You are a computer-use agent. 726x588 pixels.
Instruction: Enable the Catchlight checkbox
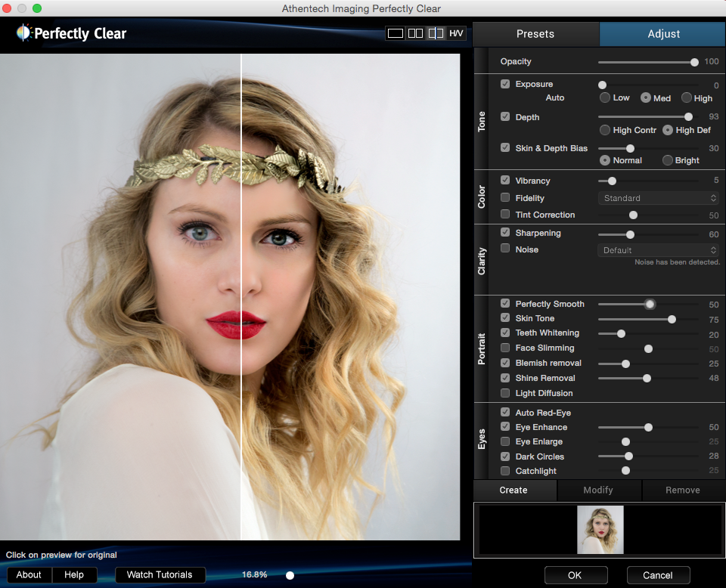point(505,471)
